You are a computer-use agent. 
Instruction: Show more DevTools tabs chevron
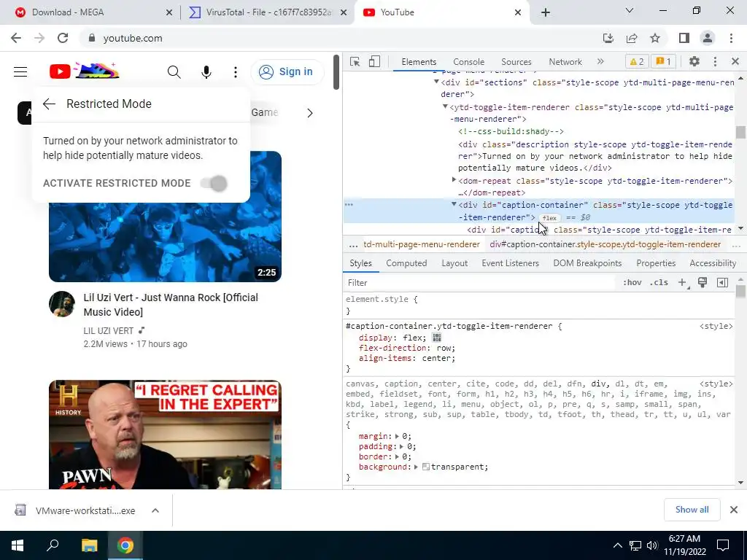coord(600,61)
